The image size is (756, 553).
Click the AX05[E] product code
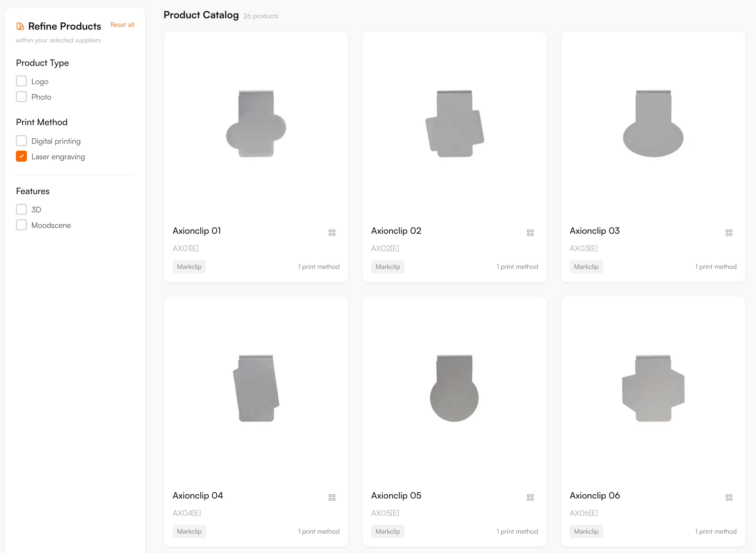pos(385,513)
